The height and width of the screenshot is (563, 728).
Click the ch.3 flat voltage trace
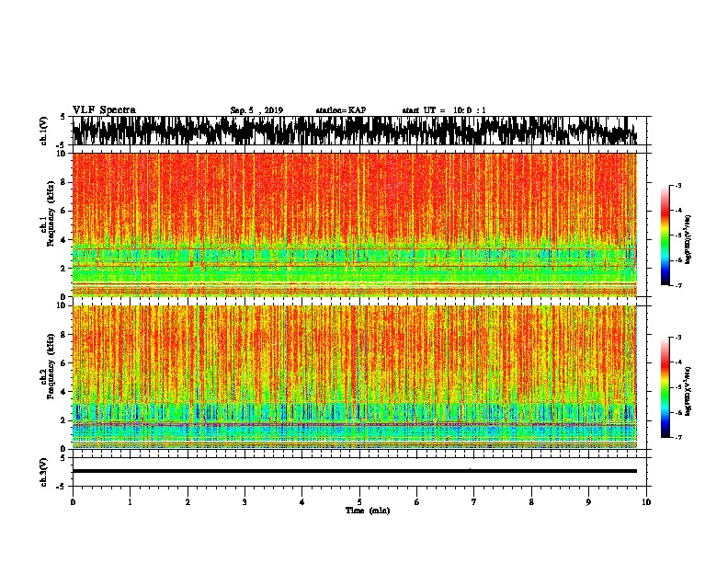coord(354,471)
